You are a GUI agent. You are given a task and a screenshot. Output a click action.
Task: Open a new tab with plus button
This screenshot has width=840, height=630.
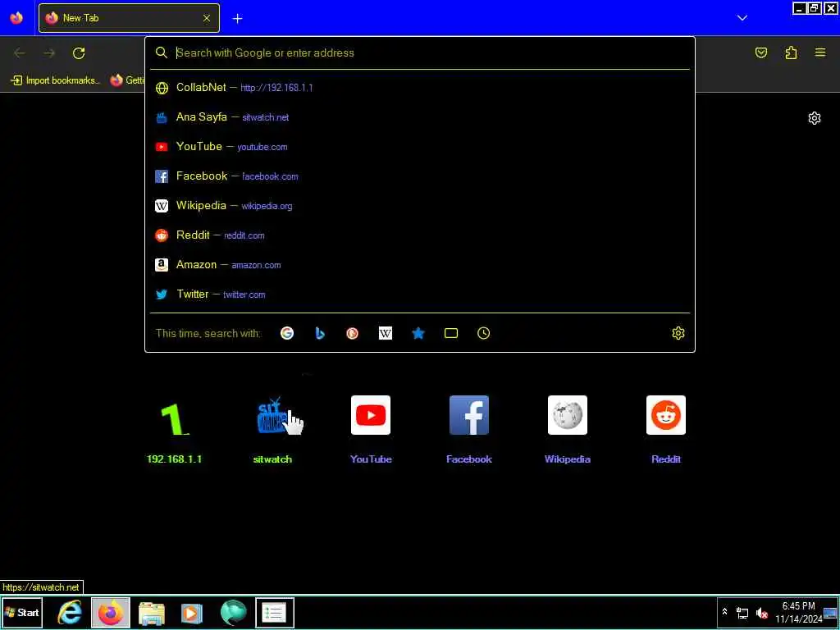click(x=237, y=19)
